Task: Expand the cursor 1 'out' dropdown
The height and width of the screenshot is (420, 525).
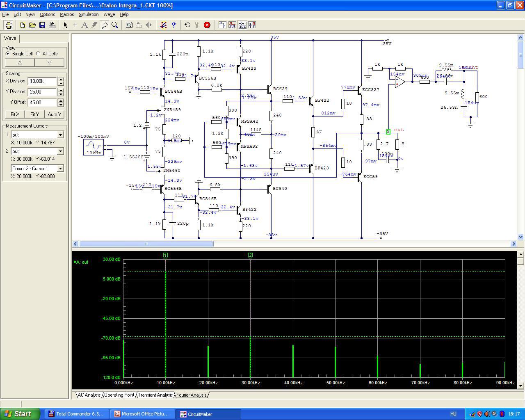Action: pos(60,135)
